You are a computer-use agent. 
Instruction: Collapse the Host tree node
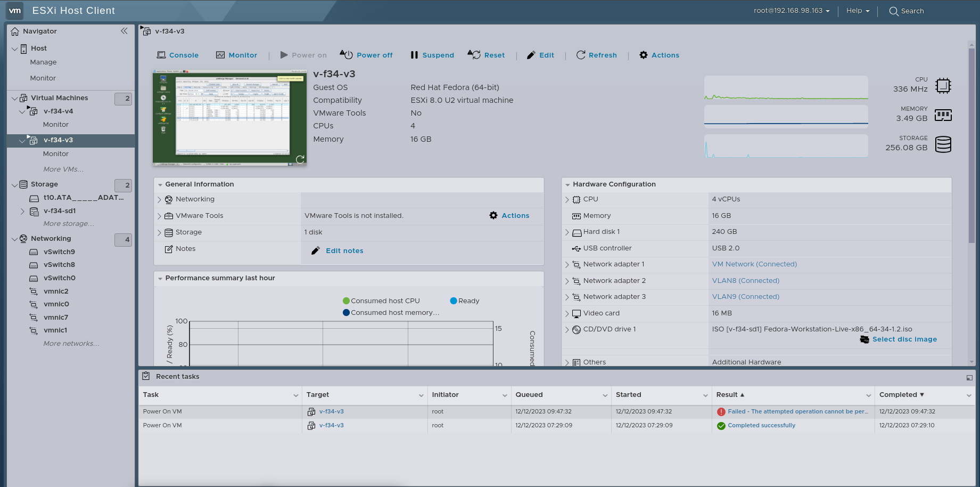tap(14, 48)
